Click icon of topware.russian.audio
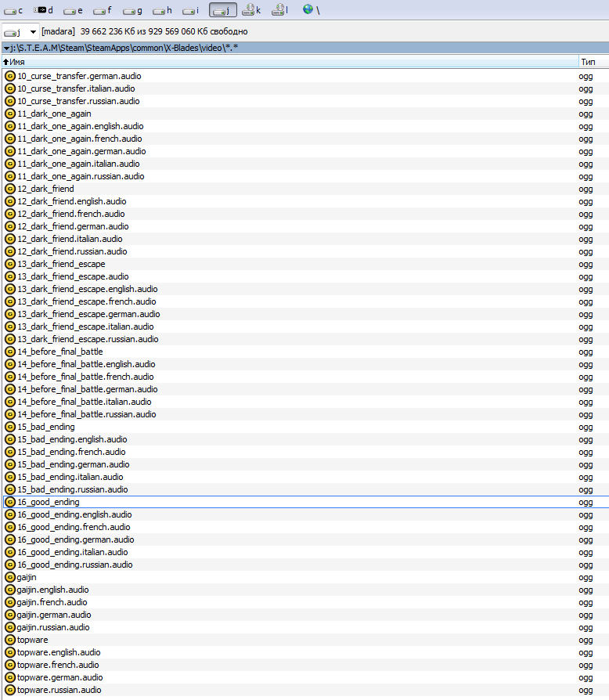 (x=10, y=690)
